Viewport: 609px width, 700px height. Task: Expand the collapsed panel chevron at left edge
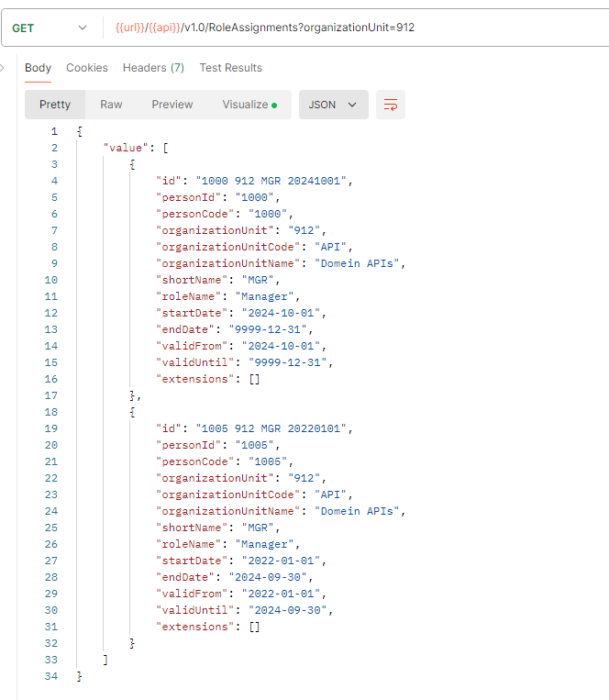(x=3, y=68)
